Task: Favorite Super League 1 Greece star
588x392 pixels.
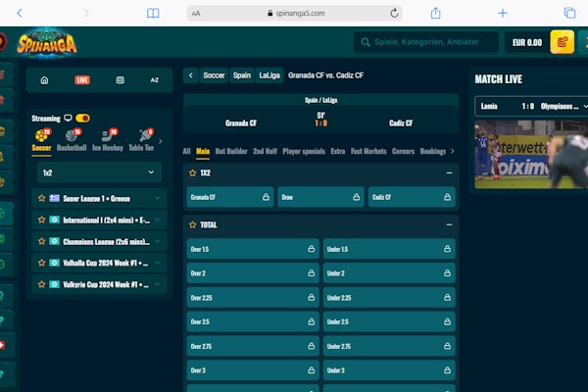Action: 41,198
